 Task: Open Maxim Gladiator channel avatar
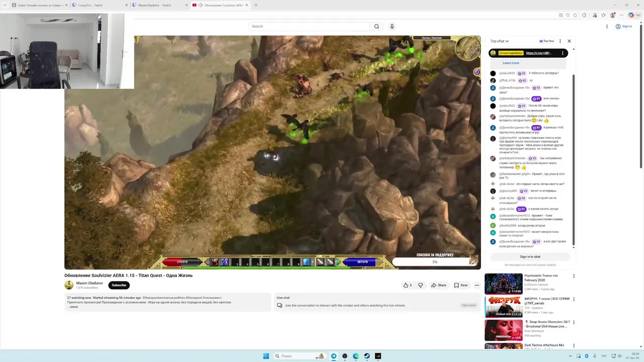tap(69, 285)
